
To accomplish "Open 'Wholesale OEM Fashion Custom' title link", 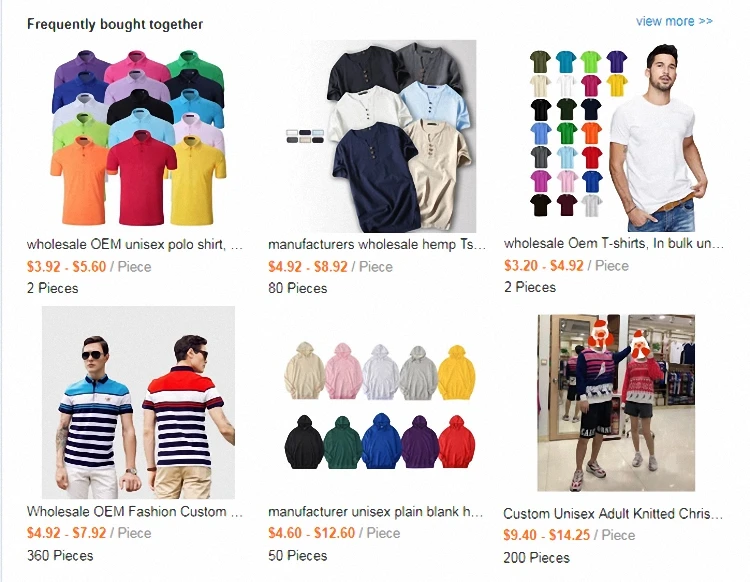I will [134, 511].
